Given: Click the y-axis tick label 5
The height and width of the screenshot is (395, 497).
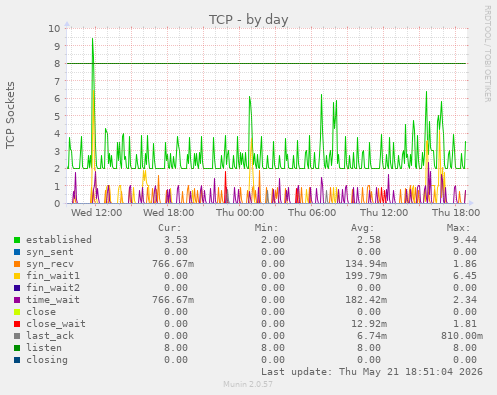Looking at the screenshot, I should (57, 116).
